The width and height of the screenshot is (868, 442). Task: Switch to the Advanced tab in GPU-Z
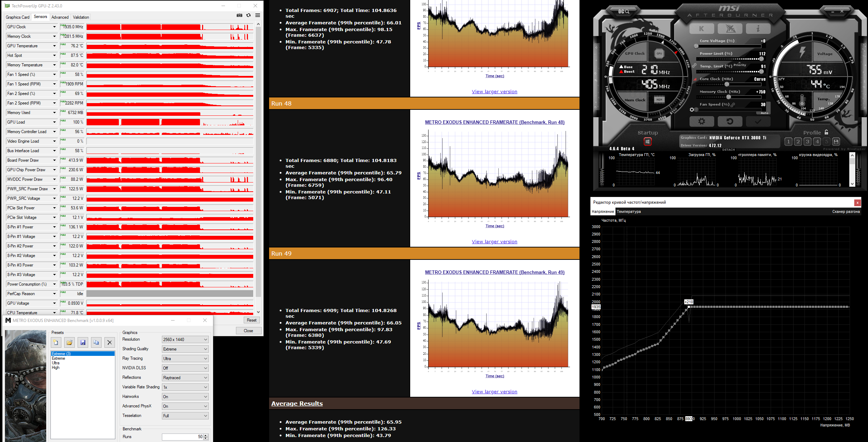[60, 17]
